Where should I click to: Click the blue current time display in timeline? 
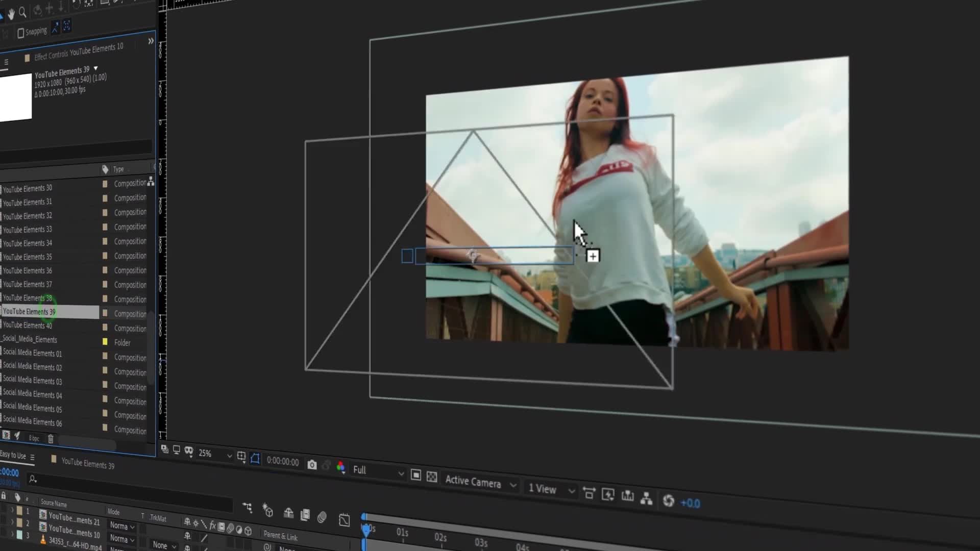coord(9,473)
